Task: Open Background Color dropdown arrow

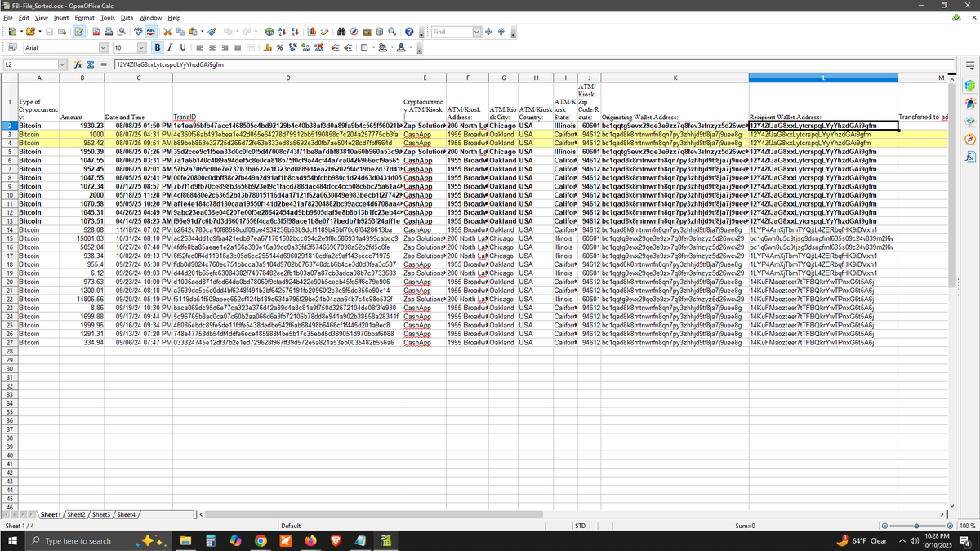Action: (392, 48)
